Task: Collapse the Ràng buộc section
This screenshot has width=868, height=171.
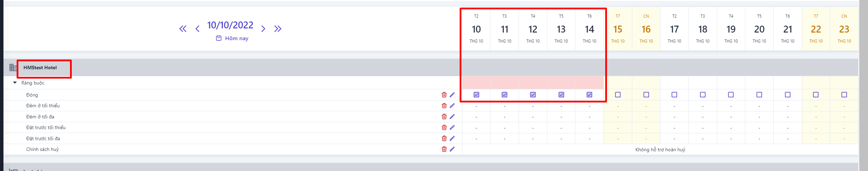Action: coord(15,83)
